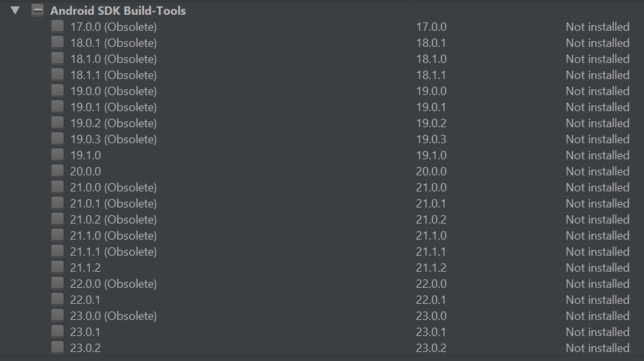Image resolution: width=644 pixels, height=361 pixels.
Task: Select the 21.1.2 checkbox
Action: point(58,267)
